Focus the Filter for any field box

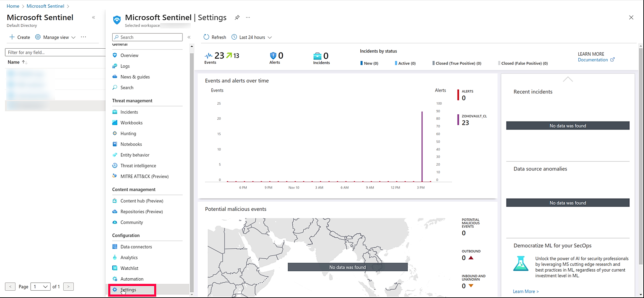(x=55, y=53)
